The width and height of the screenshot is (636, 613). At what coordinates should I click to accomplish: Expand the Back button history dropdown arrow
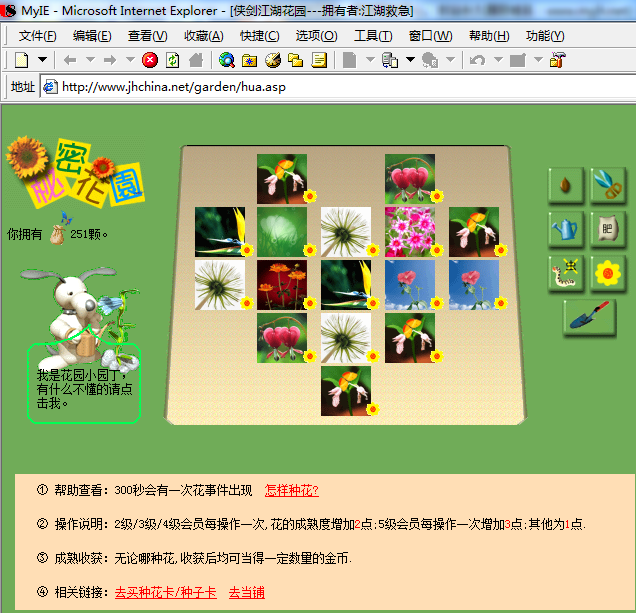[x=90, y=60]
